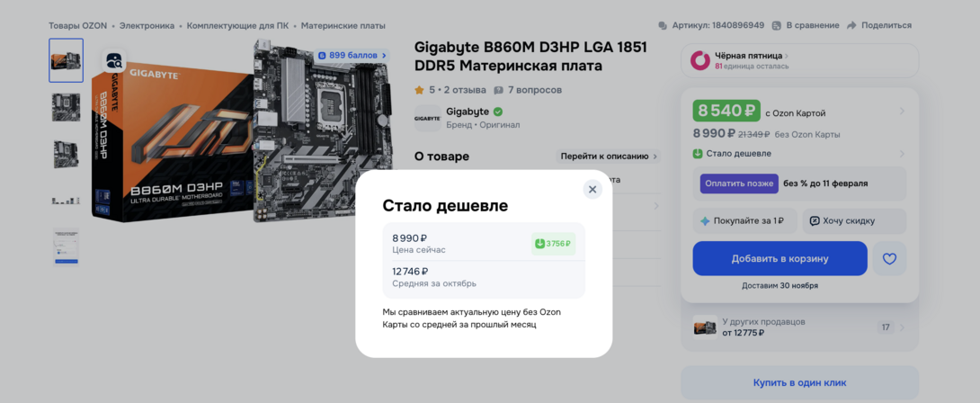
Task: Click the green price drop badge 3756 ₽
Action: tap(553, 244)
